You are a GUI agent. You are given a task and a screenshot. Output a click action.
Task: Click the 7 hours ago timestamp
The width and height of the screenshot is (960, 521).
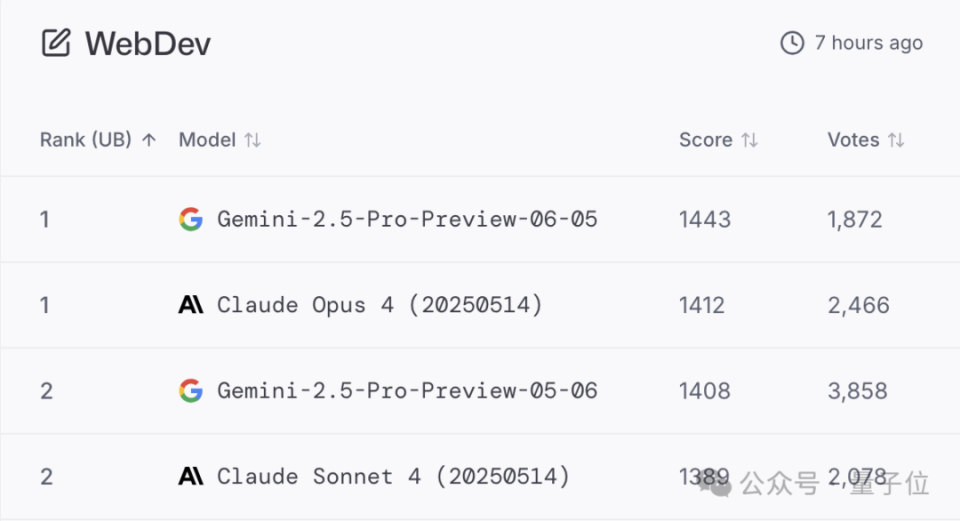pos(868,43)
